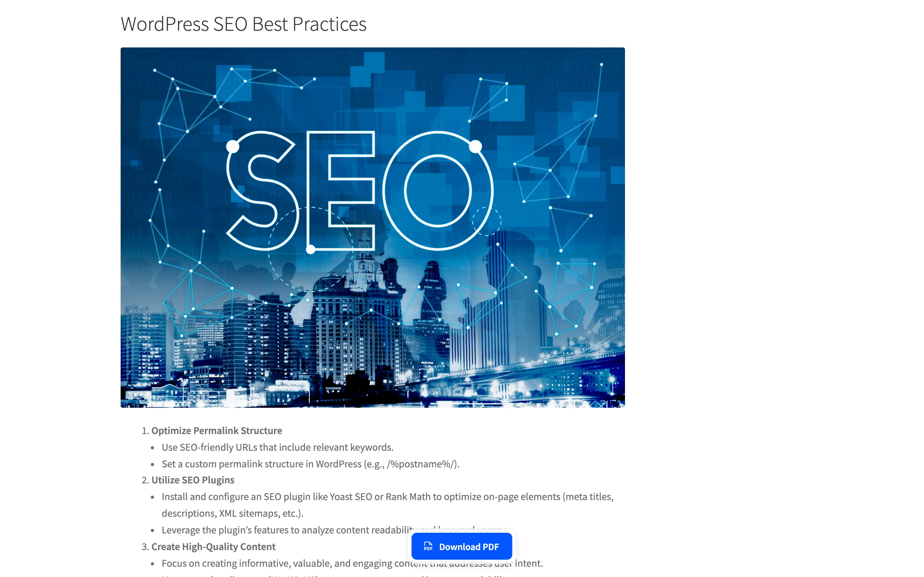This screenshot has height=577, width=924.
Task: Click the Download PDF button
Action: (x=462, y=547)
